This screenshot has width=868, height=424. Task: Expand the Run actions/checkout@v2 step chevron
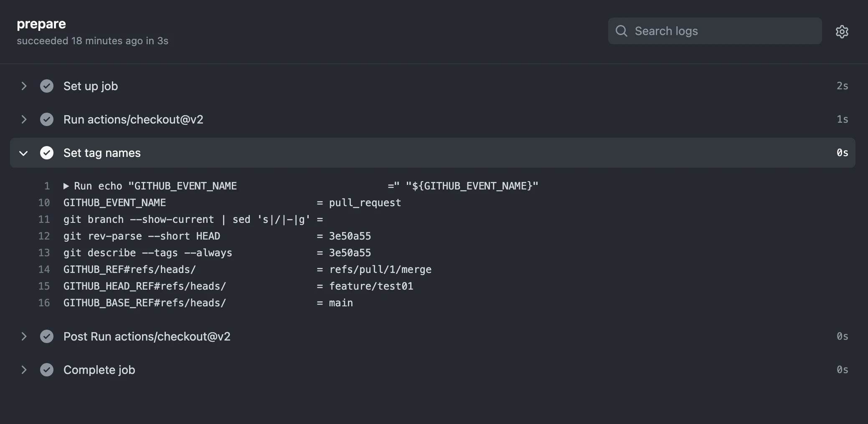[24, 119]
